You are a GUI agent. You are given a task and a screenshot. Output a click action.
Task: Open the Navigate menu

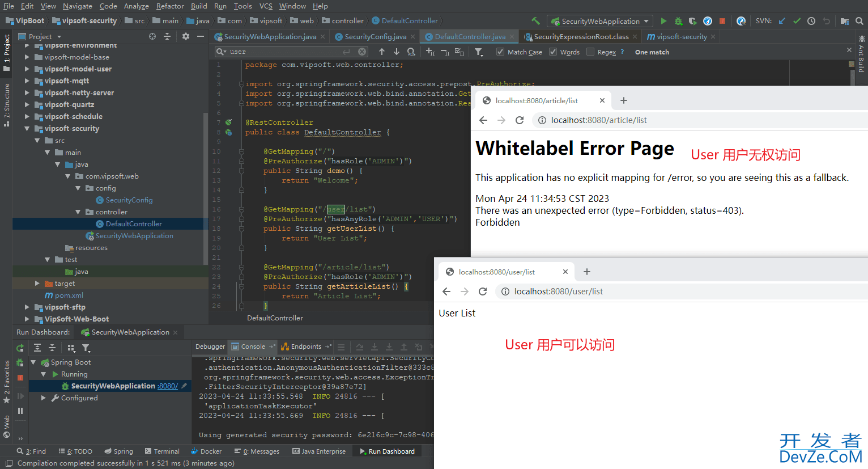pos(78,6)
